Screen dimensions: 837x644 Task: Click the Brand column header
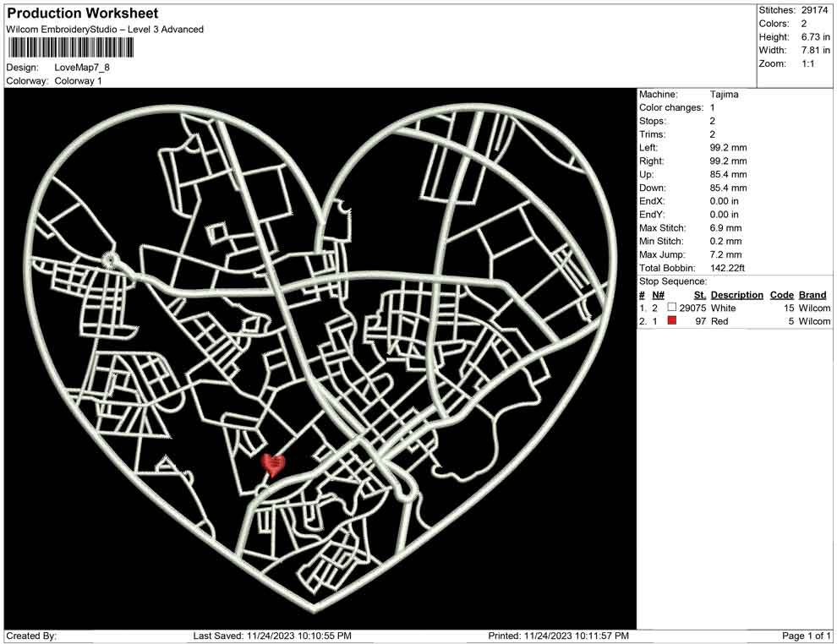[x=812, y=295]
